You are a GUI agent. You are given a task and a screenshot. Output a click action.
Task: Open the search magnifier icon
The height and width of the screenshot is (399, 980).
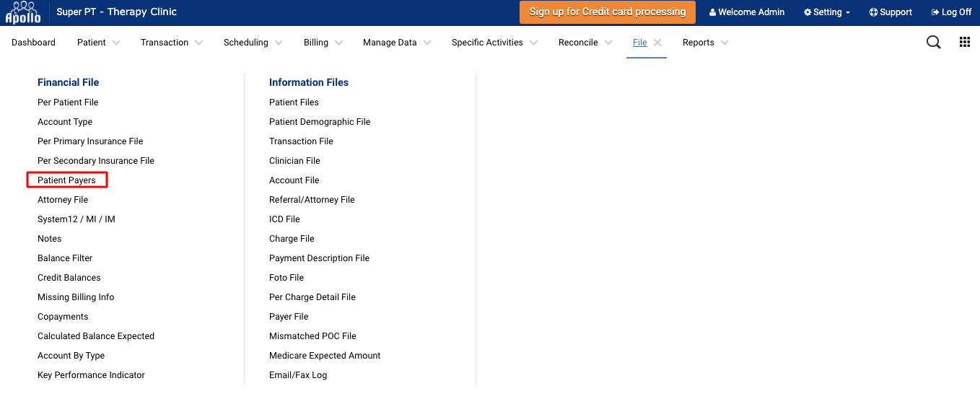coord(933,43)
